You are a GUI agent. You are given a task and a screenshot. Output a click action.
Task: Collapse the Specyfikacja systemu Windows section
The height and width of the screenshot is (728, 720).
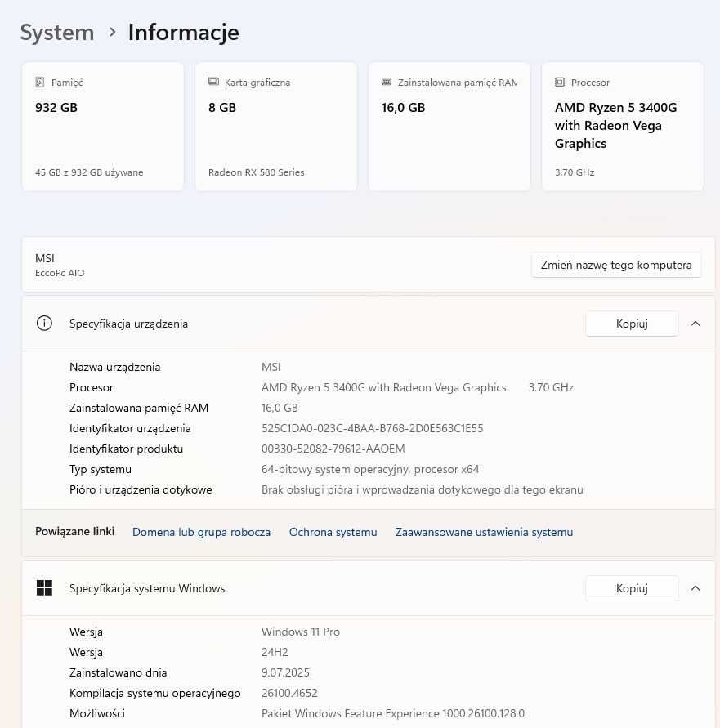click(695, 588)
